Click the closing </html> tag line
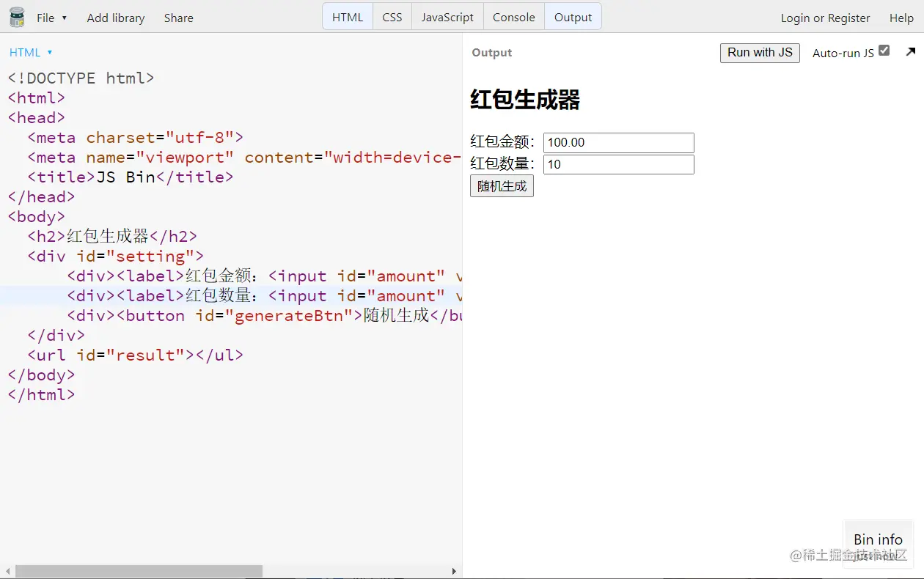 pyautogui.click(x=41, y=395)
